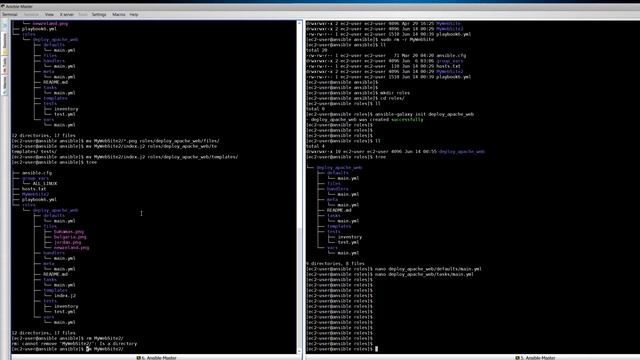Viewport: 640px width, 360px height.
Task: Click the 'rm: cannot remove' error line
Action: pyautogui.click(x=74, y=344)
